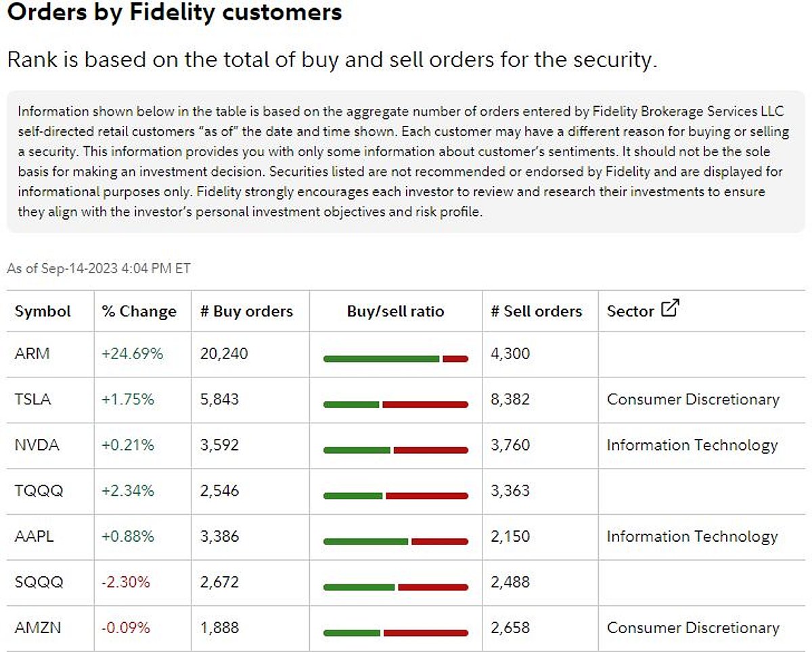Click the # Buy orders header
Image resolution: width=812 pixels, height=652 pixels.
(x=246, y=311)
